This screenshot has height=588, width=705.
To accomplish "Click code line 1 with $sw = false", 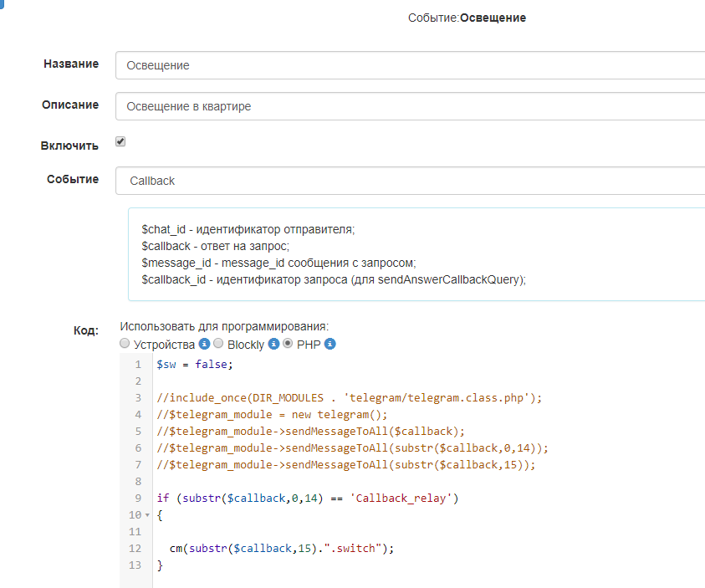I will click(195, 364).
